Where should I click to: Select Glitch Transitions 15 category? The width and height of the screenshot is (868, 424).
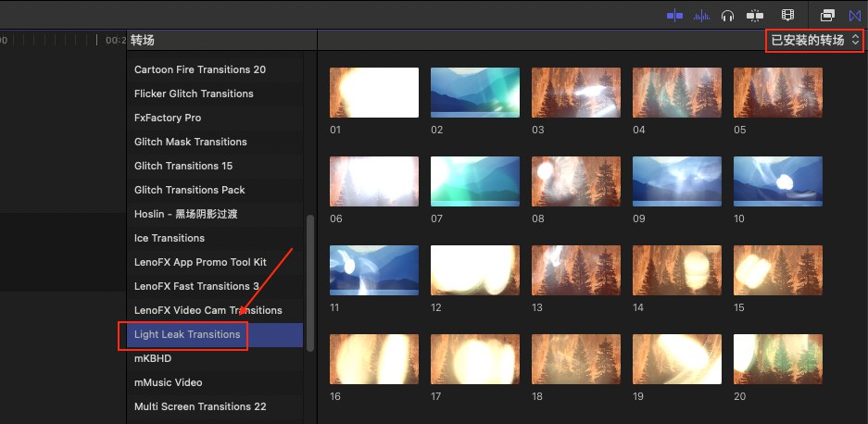tap(215, 166)
